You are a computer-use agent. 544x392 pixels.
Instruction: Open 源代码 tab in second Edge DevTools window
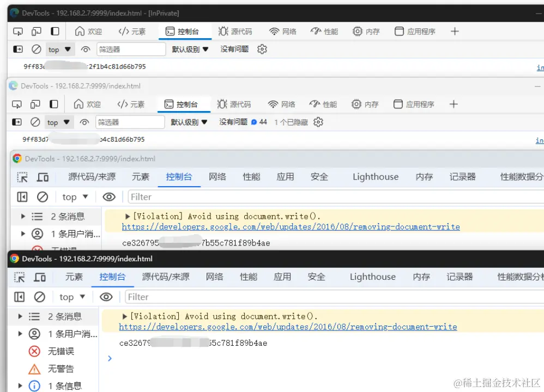(x=234, y=105)
